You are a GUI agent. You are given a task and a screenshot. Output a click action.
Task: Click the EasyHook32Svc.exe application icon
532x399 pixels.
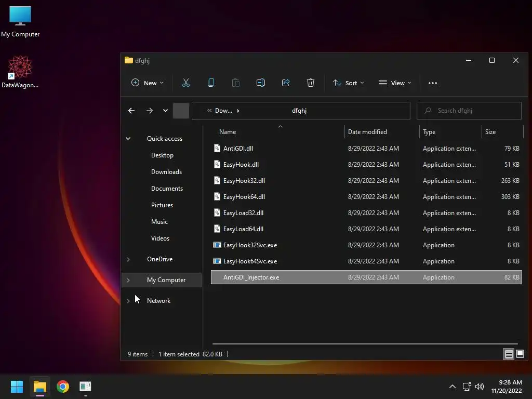(217, 245)
